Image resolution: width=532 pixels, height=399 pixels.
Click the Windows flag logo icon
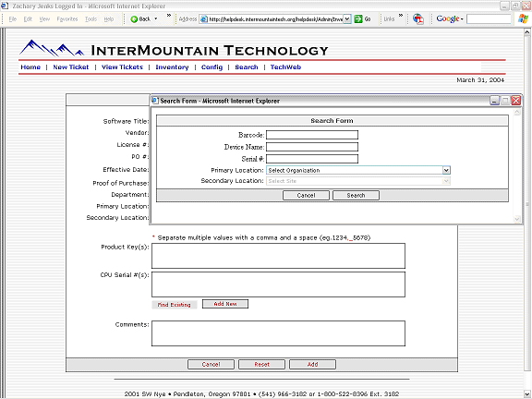523,18
